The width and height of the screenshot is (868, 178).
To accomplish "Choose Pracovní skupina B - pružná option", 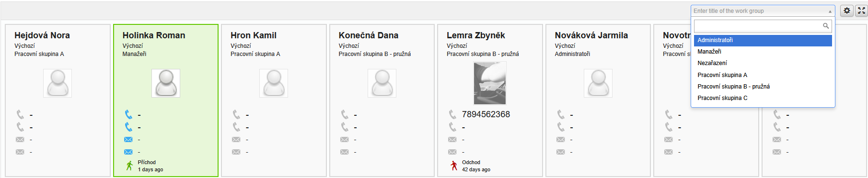I will 763,87.
